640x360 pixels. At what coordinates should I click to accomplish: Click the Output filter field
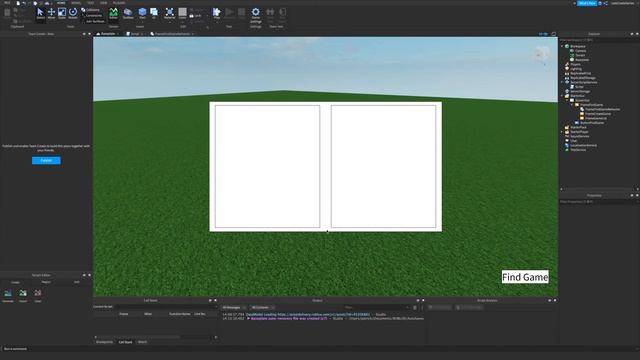pyautogui.click(x=376, y=307)
